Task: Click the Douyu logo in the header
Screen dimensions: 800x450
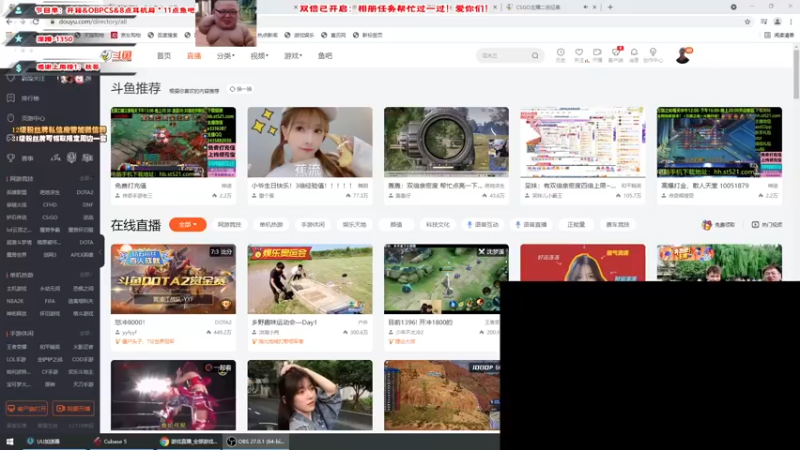Action: pos(117,56)
